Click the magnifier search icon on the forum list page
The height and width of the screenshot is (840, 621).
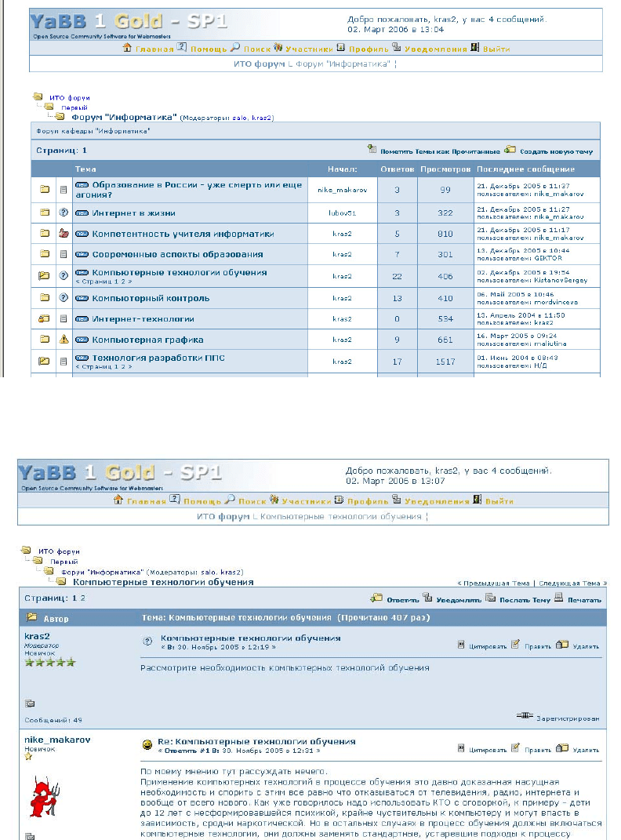click(x=235, y=47)
